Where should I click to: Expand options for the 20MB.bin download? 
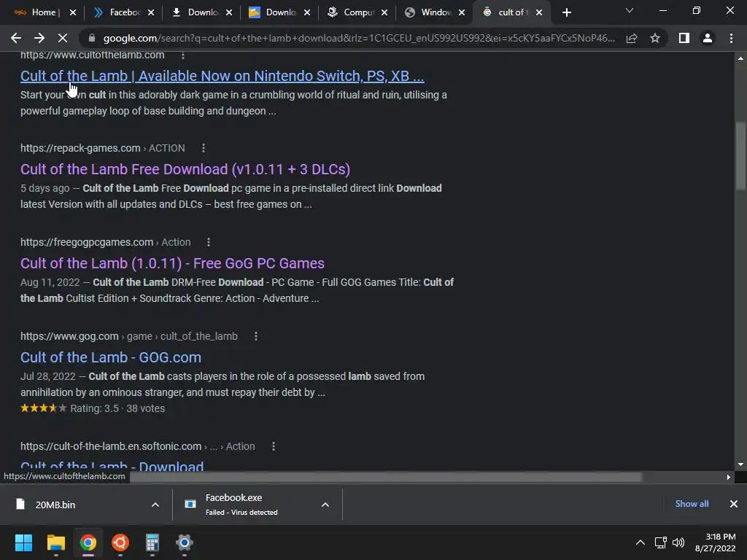(x=155, y=505)
